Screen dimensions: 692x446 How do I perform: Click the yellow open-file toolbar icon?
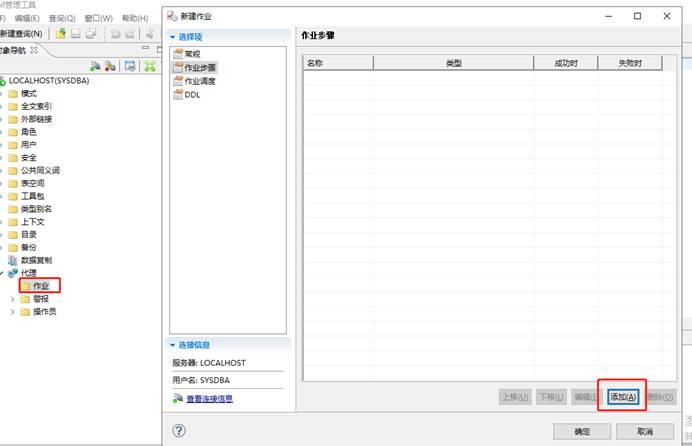click(x=60, y=34)
